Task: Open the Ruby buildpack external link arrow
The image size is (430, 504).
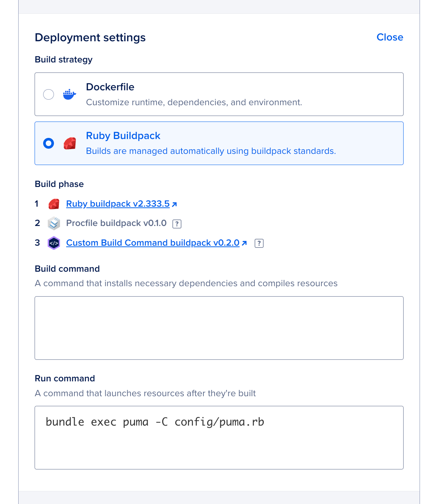Action: (x=174, y=204)
